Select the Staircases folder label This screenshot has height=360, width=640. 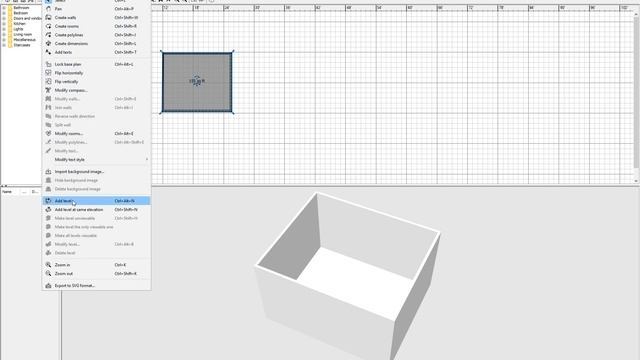pyautogui.click(x=22, y=45)
